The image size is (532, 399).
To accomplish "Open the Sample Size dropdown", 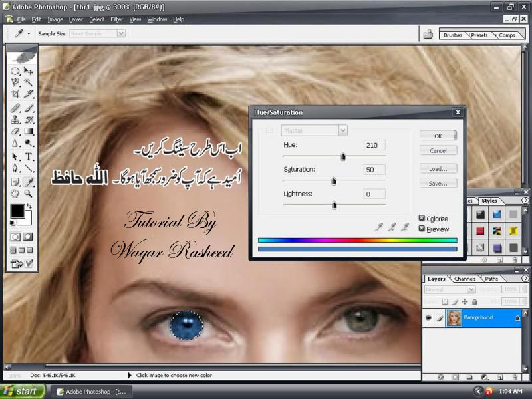I will [97, 33].
